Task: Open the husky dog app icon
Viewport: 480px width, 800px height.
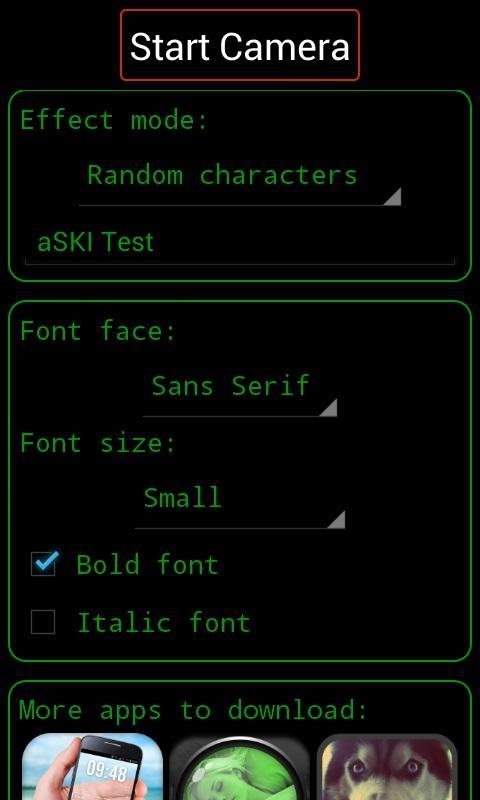Action: click(387, 767)
